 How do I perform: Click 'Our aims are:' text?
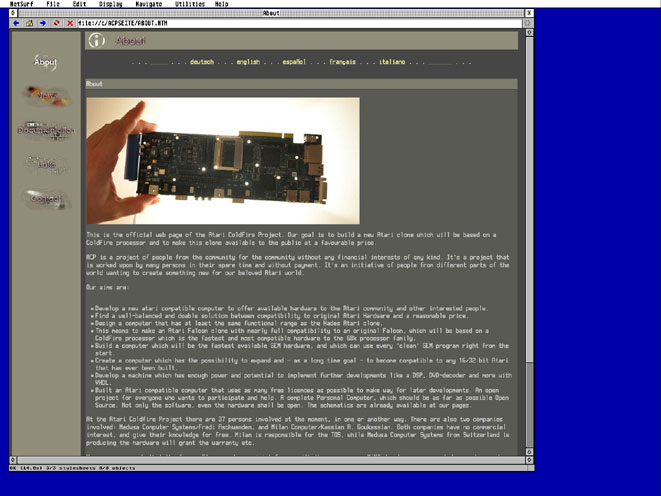(x=107, y=287)
